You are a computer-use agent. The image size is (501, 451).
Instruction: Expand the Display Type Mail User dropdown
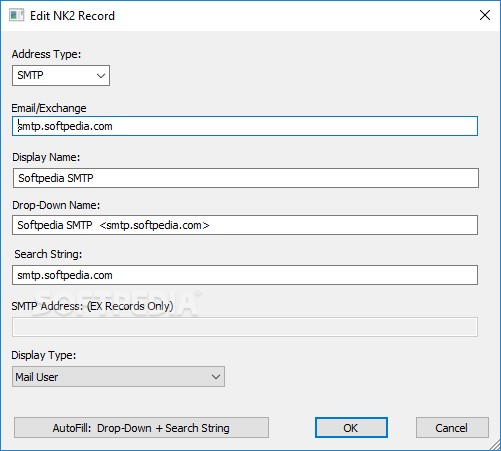pyautogui.click(x=118, y=377)
